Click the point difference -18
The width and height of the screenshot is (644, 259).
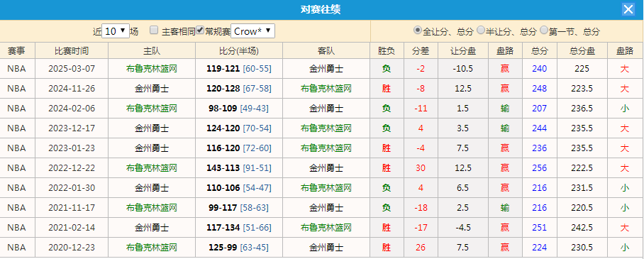point(421,208)
